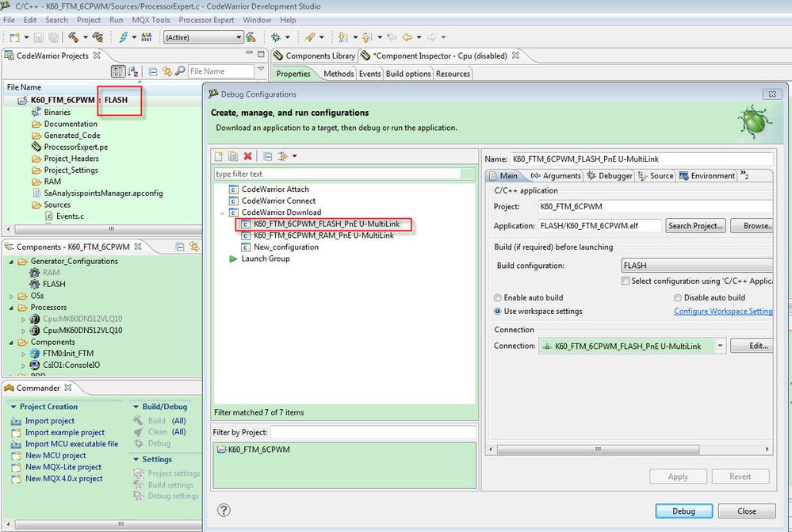Click Link with Editor icon in Projects panel
This screenshot has width=792, height=532.
(166, 71)
